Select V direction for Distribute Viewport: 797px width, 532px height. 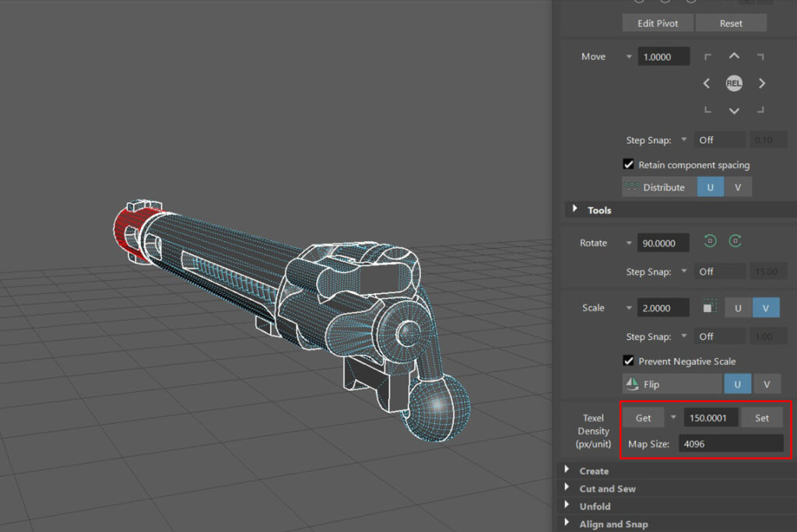coord(738,187)
